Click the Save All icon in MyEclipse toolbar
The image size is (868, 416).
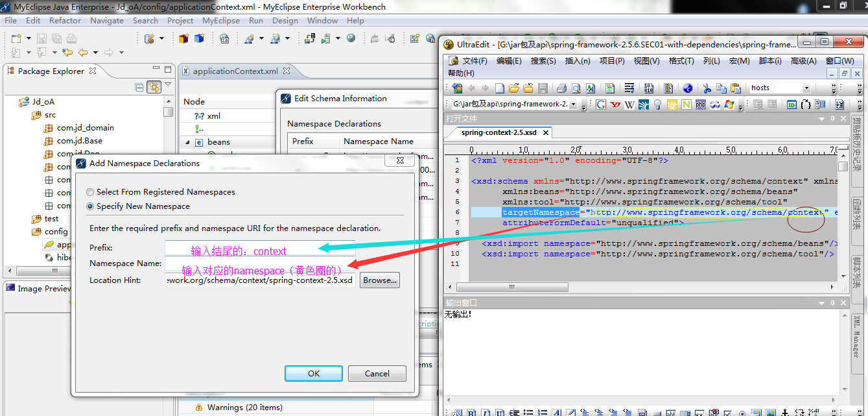[56, 39]
